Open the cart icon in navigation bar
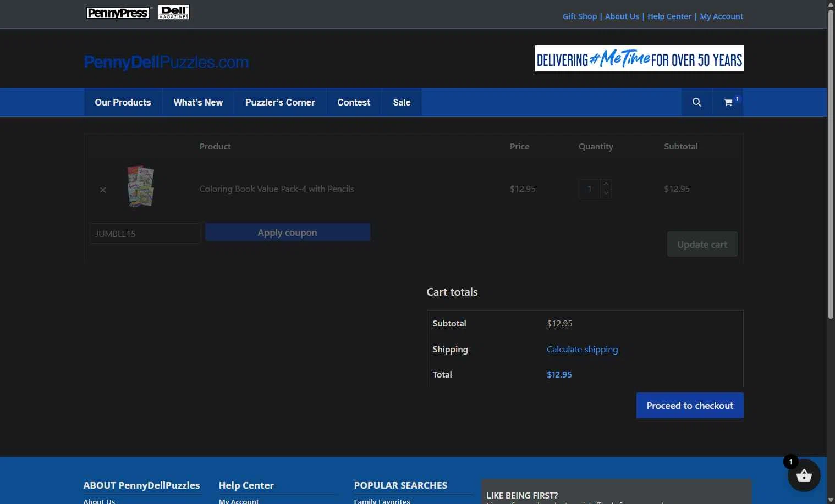 (728, 102)
